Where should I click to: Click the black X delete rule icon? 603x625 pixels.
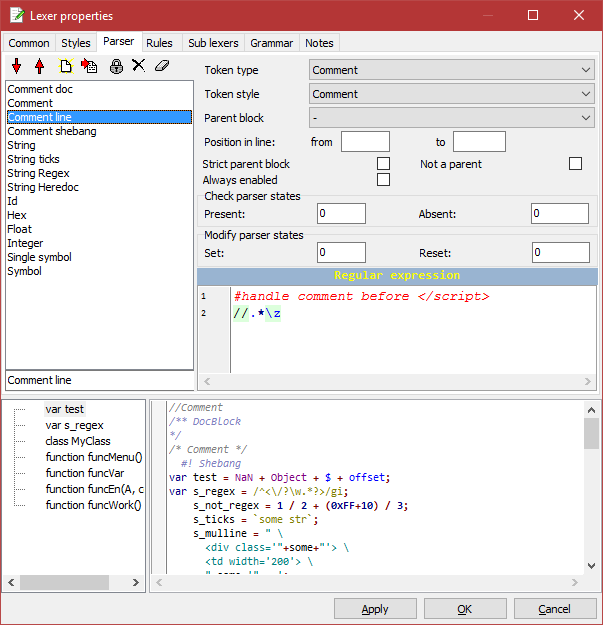[x=139, y=66]
